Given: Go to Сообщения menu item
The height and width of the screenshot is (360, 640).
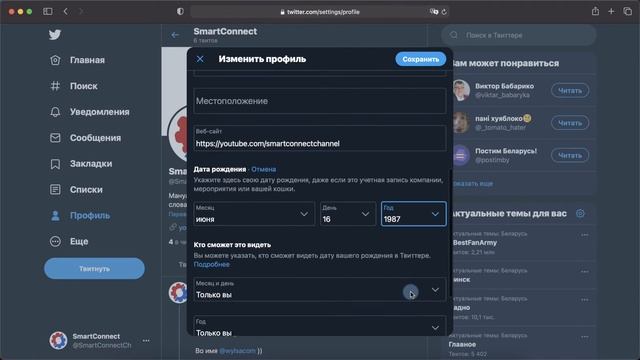Looking at the screenshot, I should point(96,138).
